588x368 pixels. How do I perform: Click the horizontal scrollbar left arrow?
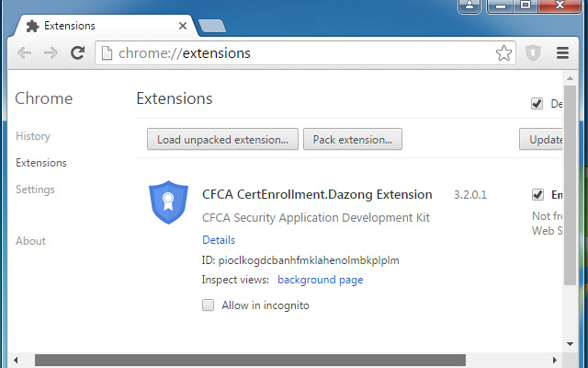click(x=16, y=360)
